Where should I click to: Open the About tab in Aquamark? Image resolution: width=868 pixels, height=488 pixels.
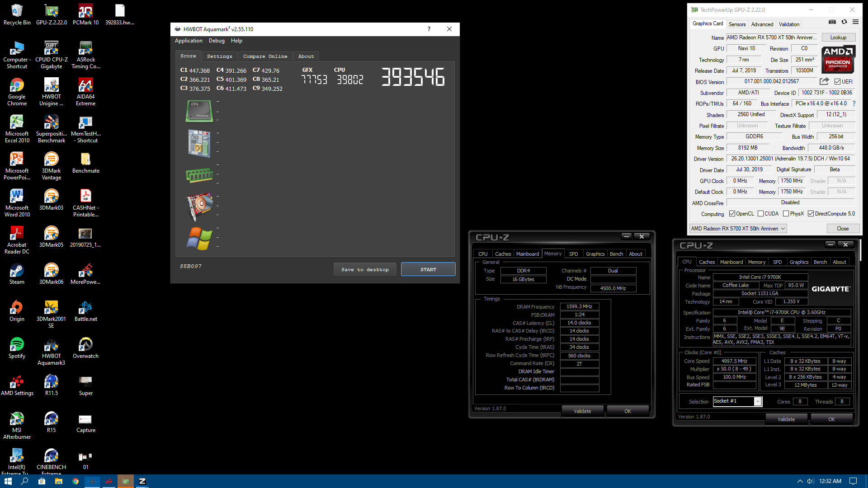(306, 56)
